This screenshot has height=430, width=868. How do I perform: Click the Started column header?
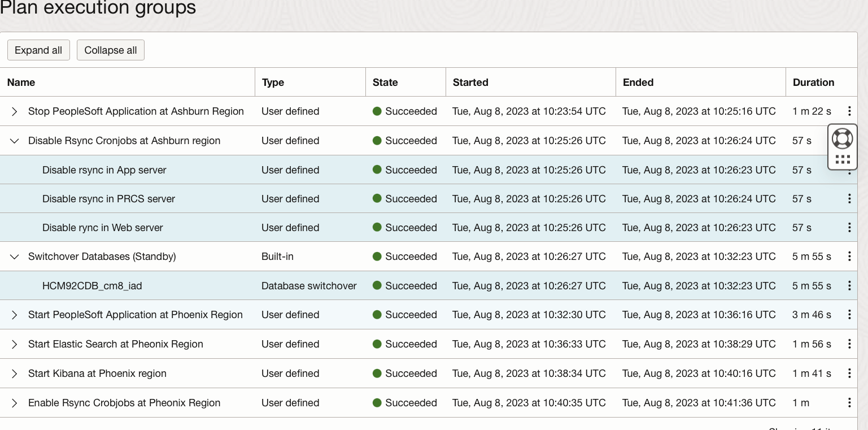(470, 82)
